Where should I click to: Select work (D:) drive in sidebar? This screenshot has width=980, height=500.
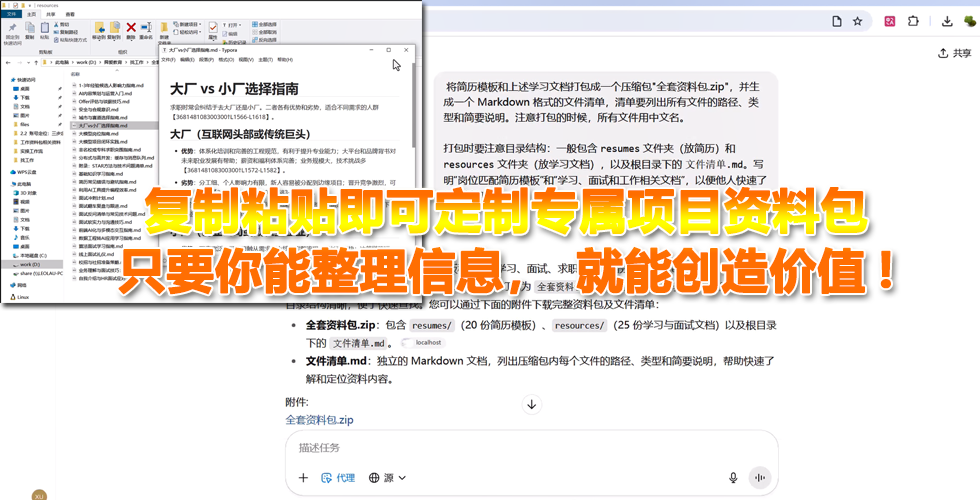(31, 264)
